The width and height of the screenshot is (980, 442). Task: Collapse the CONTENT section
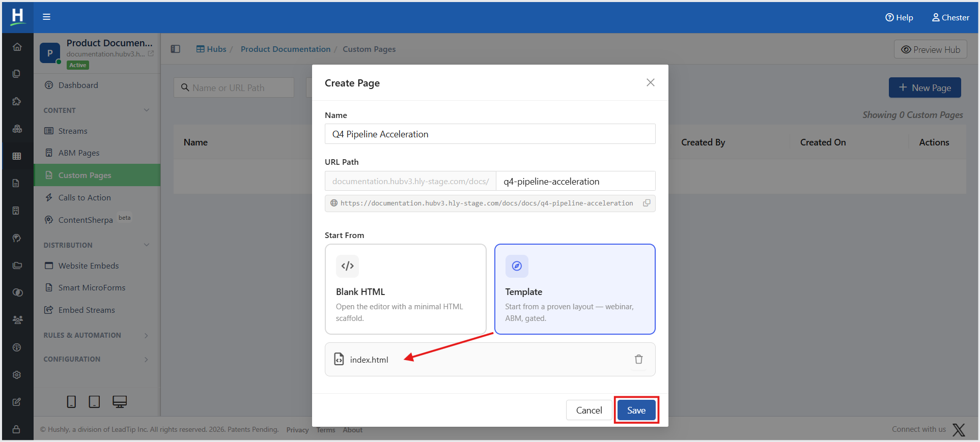tap(147, 110)
